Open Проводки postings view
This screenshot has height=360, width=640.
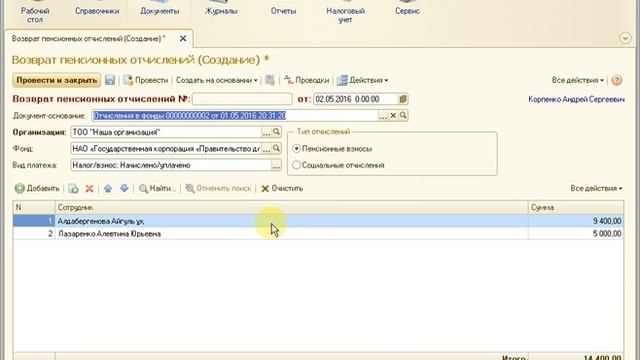point(307,80)
